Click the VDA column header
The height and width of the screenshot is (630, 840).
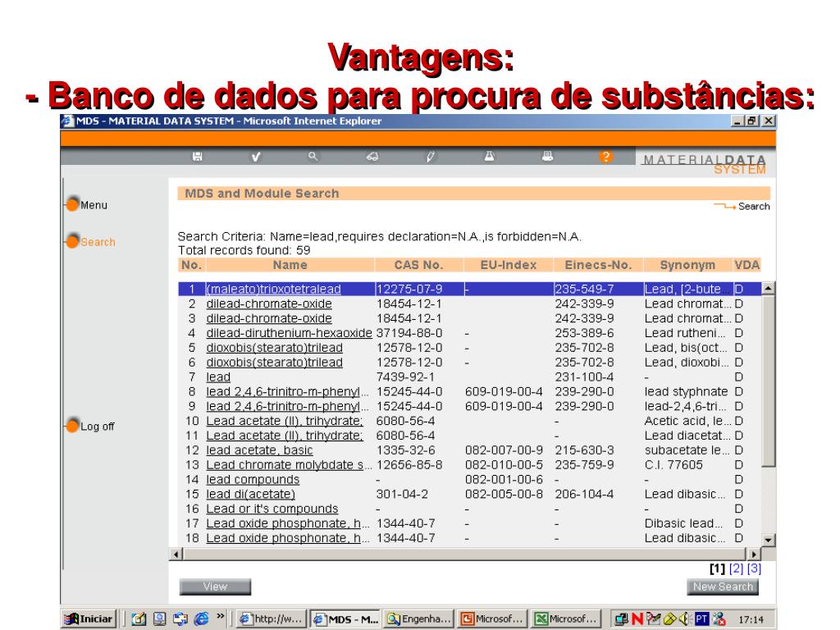click(746, 265)
